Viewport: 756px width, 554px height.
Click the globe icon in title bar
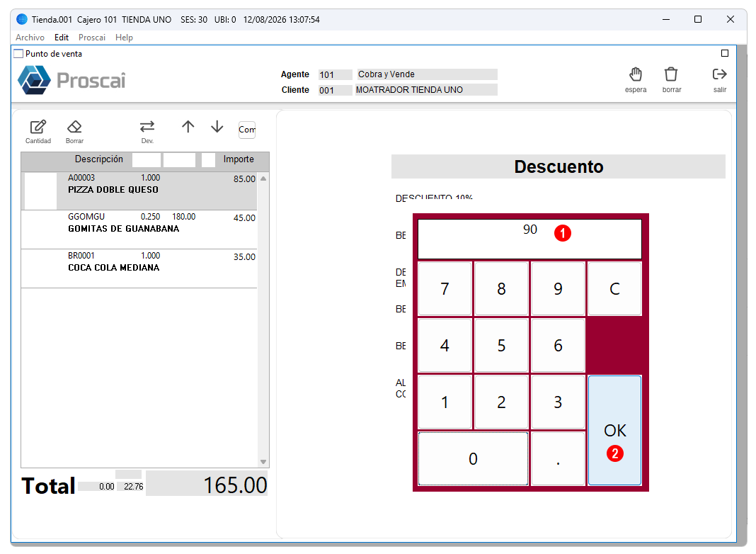click(x=22, y=19)
